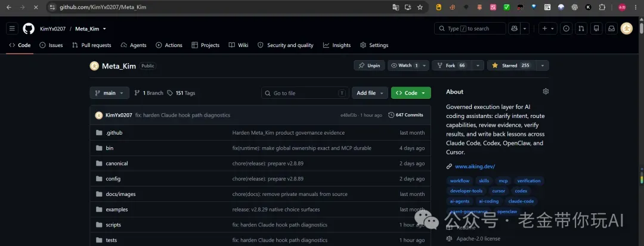
Task: Open the user profile avatar menu
Action: [x=626, y=29]
